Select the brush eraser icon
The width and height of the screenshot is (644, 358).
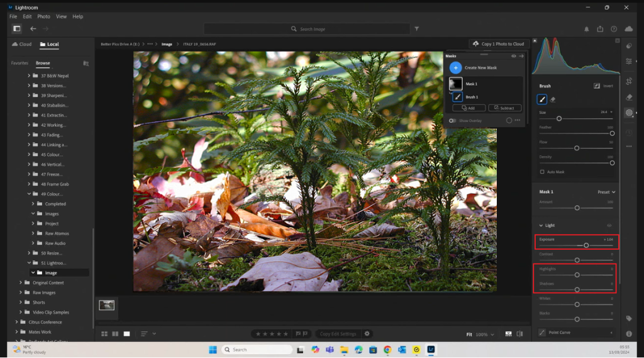[x=553, y=99]
